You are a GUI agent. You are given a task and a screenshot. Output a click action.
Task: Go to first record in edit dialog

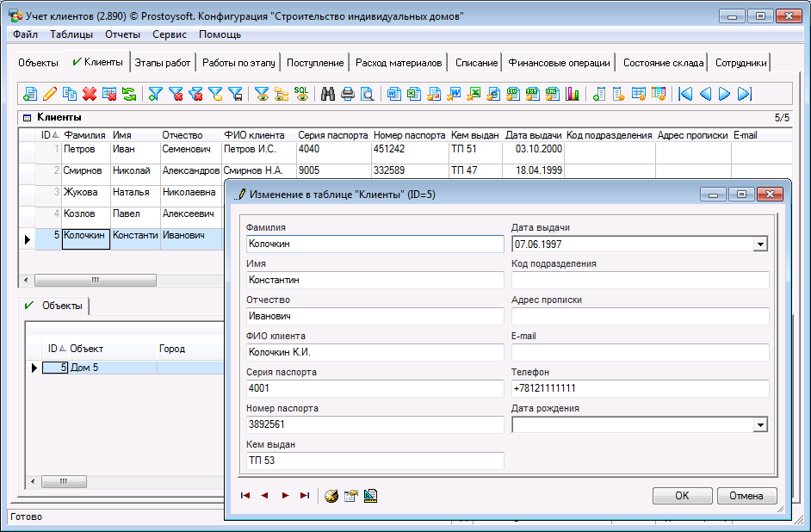click(x=245, y=496)
